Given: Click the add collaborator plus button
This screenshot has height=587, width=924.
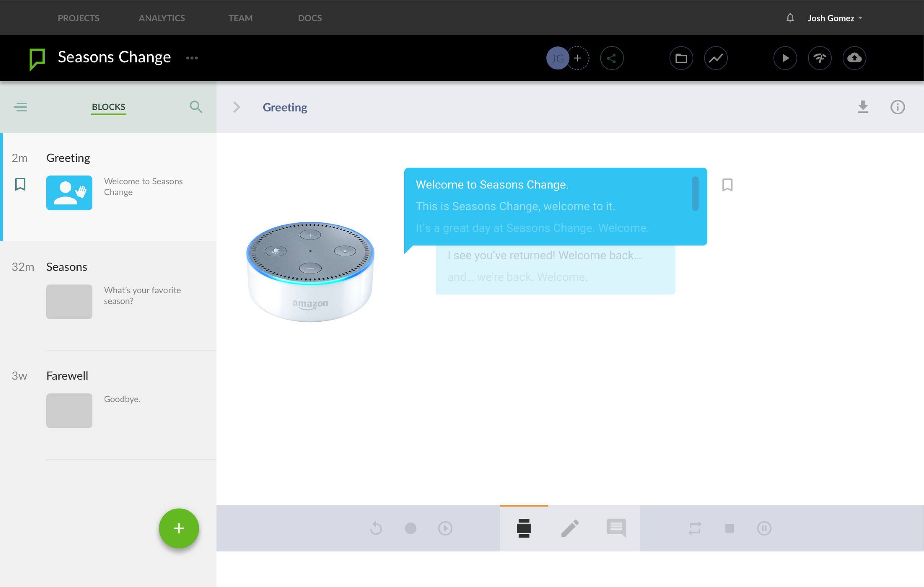Looking at the screenshot, I should [x=577, y=58].
